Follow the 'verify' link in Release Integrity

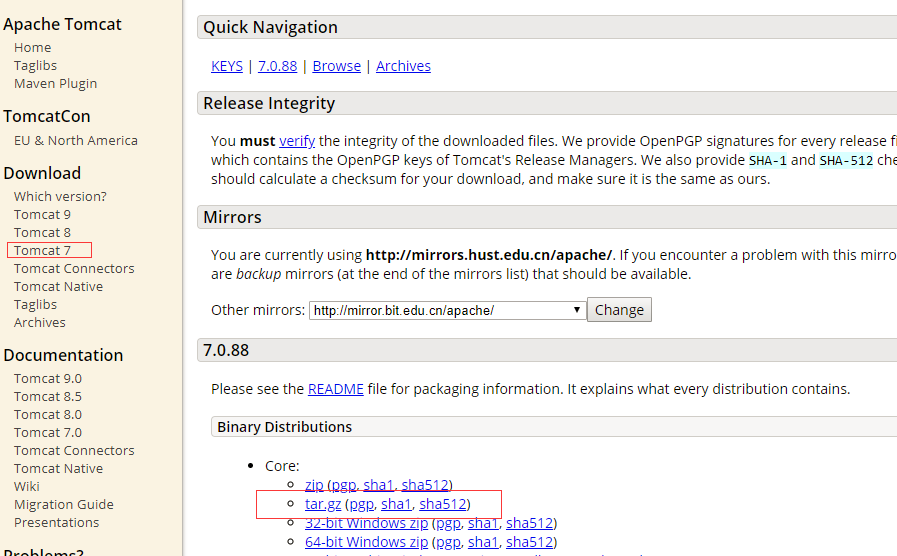[297, 141]
